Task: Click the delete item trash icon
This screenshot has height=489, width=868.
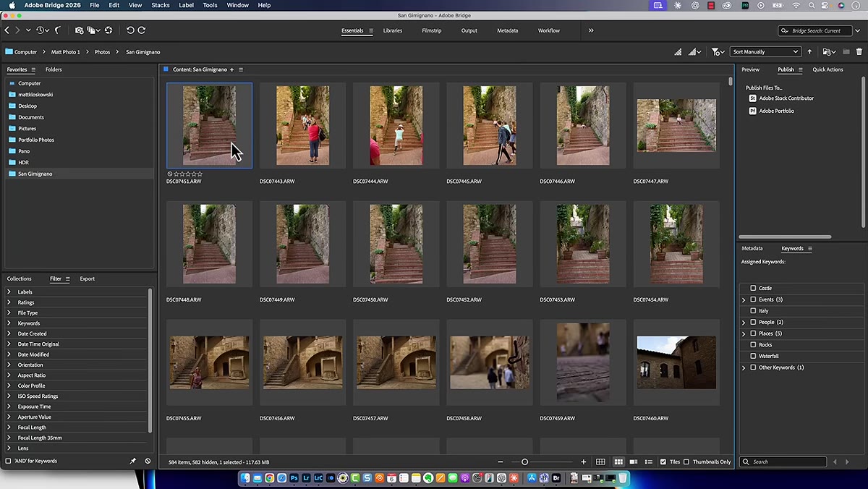Action: tap(859, 52)
